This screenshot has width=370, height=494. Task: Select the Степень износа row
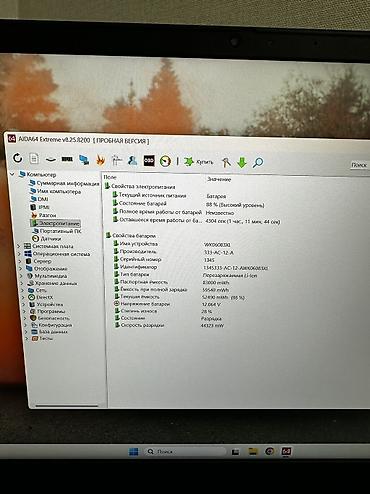point(139,311)
